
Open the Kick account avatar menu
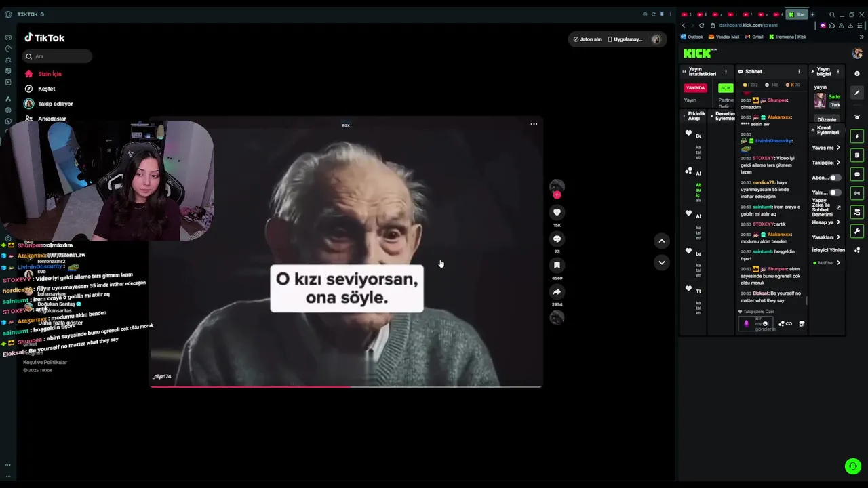tap(857, 54)
